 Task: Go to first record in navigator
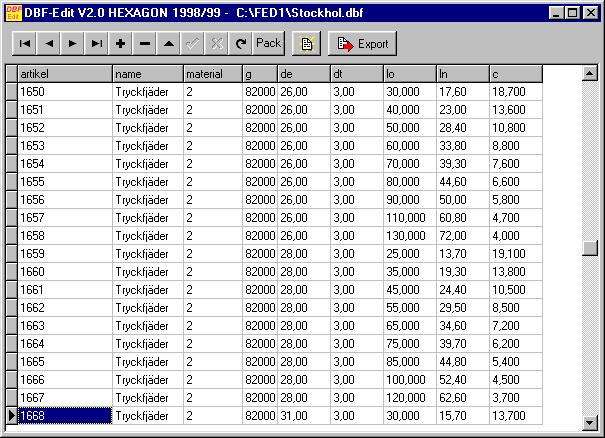24,44
